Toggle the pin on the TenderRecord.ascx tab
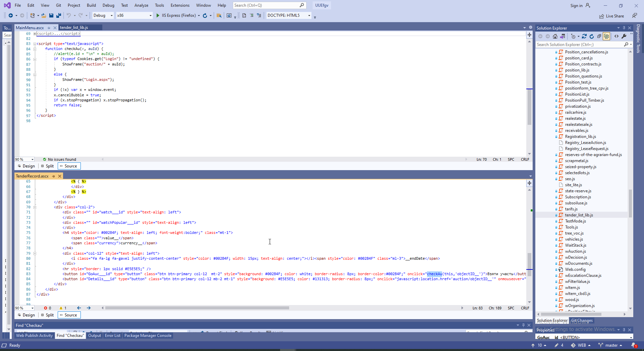 53,176
